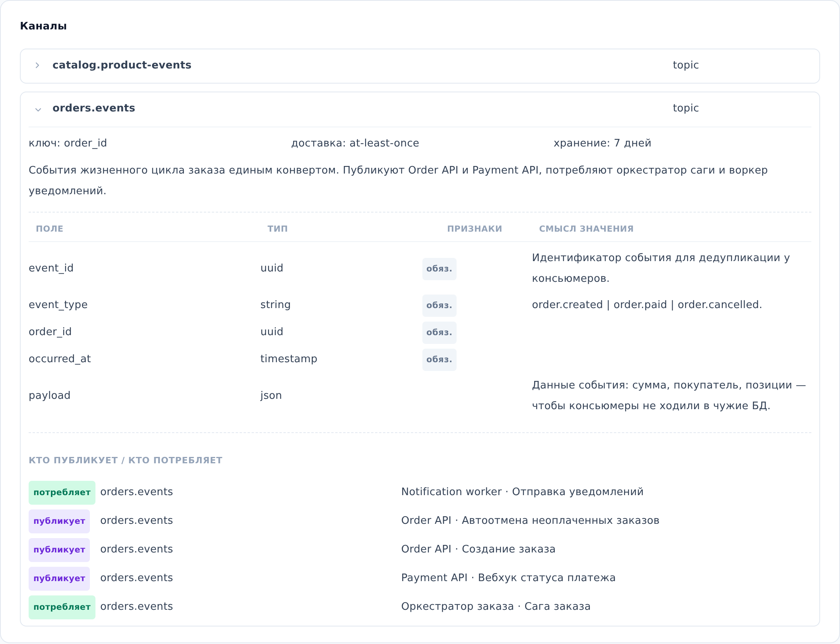This screenshot has height=644, width=840.
Task: Click the ПОЛЕ column header
Action: [50, 228]
